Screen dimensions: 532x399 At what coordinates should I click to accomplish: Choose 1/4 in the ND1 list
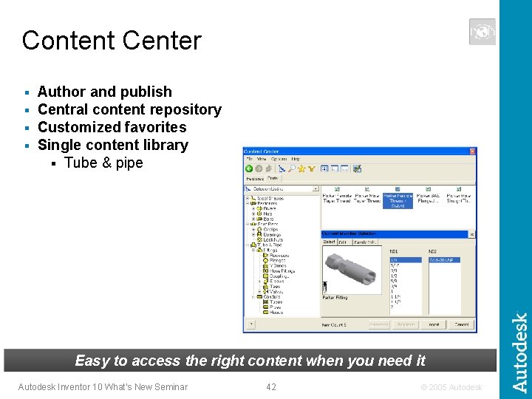tap(406, 260)
